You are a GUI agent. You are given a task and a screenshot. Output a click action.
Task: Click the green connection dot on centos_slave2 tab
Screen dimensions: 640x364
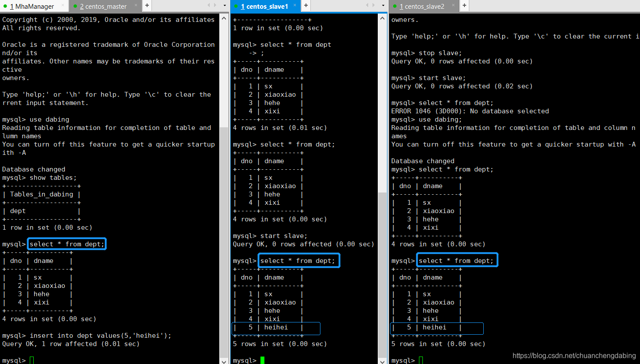(395, 6)
